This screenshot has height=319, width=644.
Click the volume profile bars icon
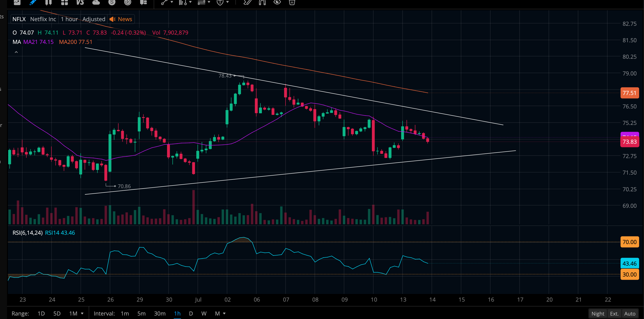pos(143,3)
